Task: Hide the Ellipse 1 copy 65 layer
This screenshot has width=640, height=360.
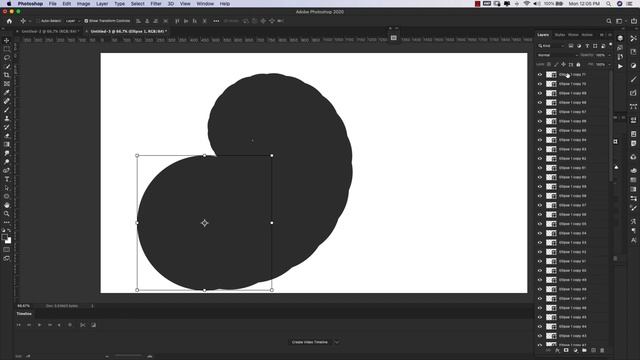Action: click(x=540, y=131)
